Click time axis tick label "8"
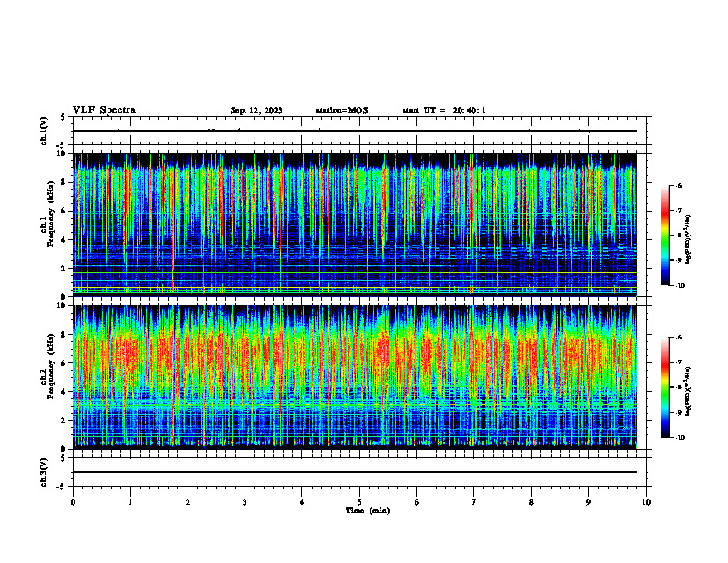The image size is (728, 563). coord(531,502)
